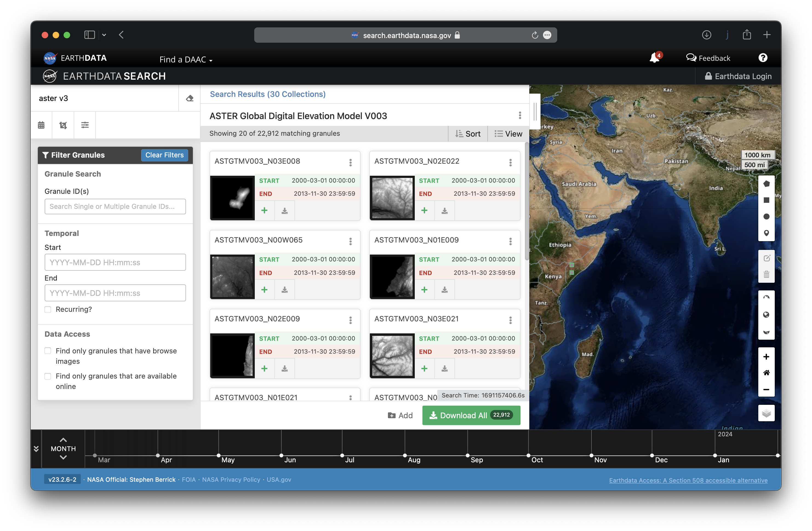Image resolution: width=812 pixels, height=531 pixels.
Task: Download granule ASTGTMV003_N02E022
Action: tap(445, 211)
